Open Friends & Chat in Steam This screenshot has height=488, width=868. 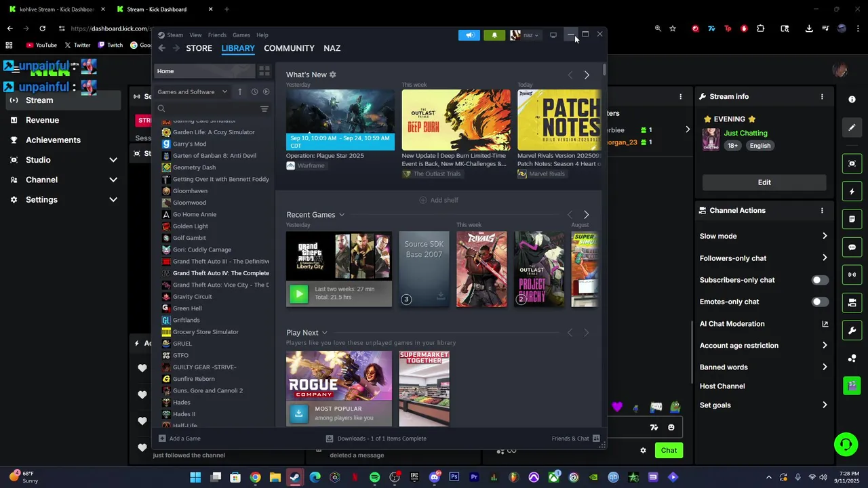tap(576, 439)
